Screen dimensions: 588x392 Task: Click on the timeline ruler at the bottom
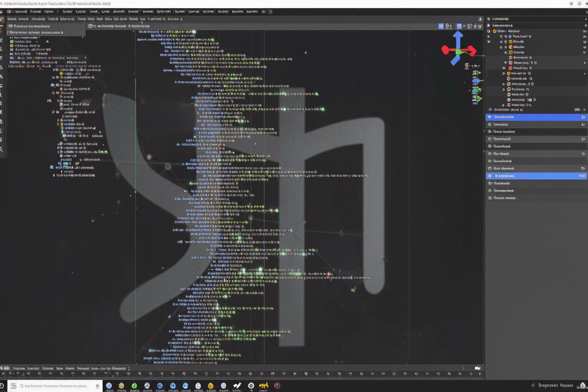tap(236, 375)
